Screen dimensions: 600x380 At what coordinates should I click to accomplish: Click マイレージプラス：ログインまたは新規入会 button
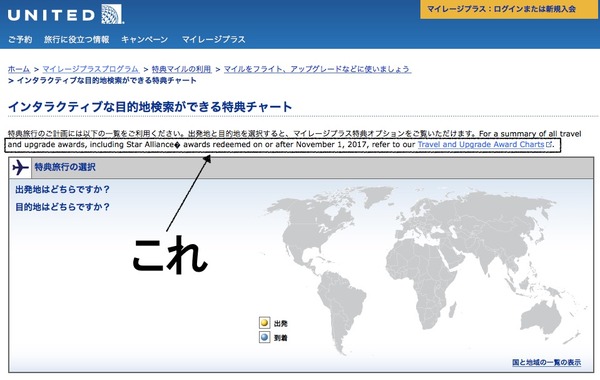point(509,9)
